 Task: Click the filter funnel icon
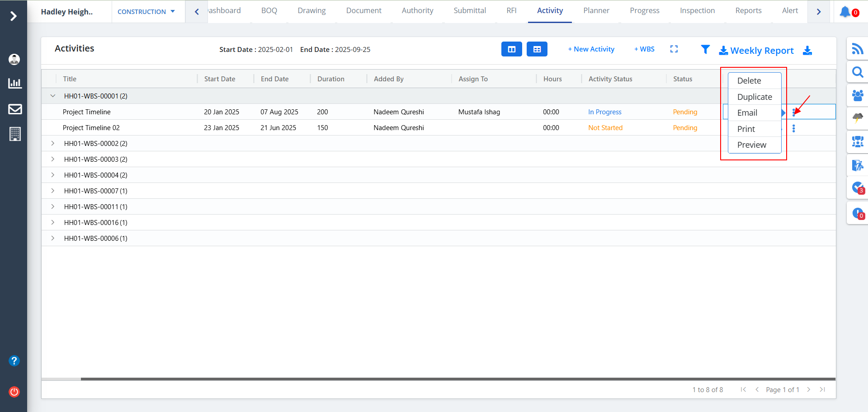[705, 49]
